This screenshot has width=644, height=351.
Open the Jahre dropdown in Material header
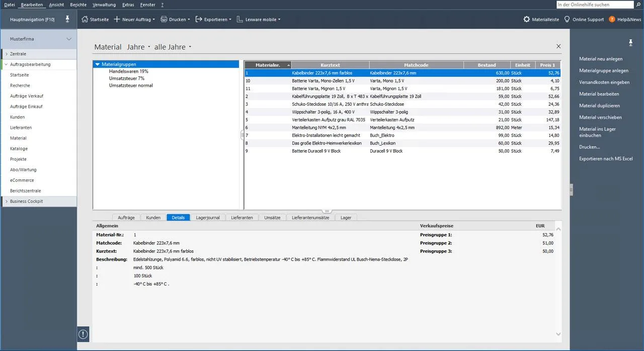click(x=149, y=47)
